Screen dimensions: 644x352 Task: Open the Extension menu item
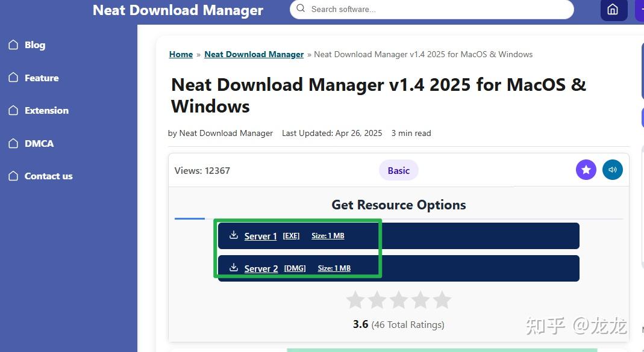click(46, 110)
